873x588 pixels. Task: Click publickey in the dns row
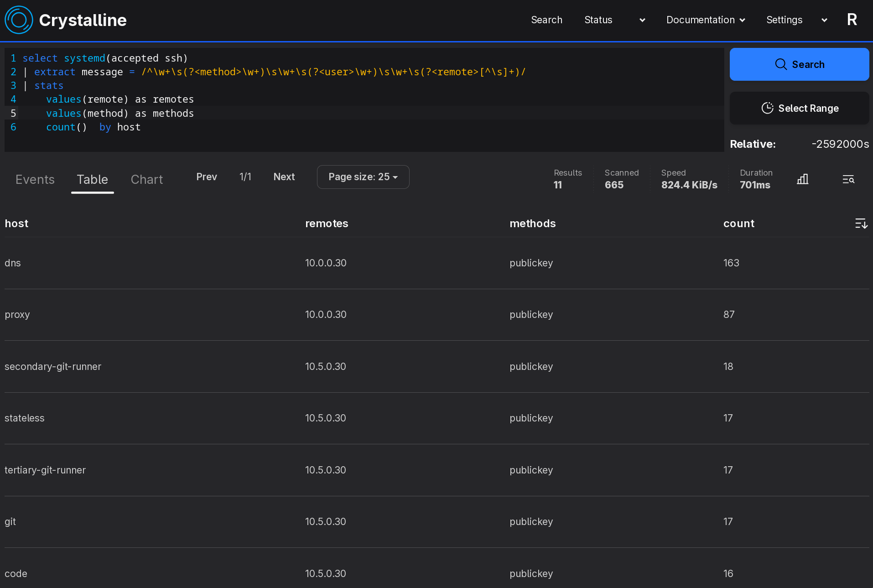coord(531,263)
